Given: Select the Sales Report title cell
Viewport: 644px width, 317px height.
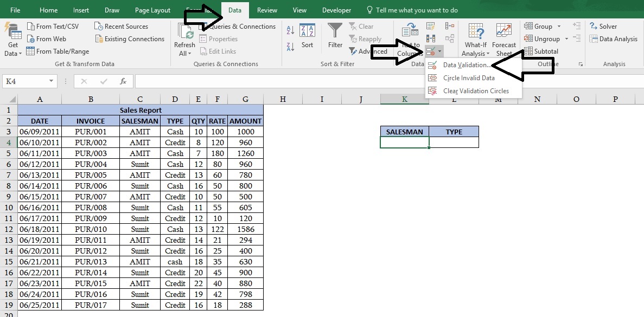Looking at the screenshot, I should pos(141,110).
